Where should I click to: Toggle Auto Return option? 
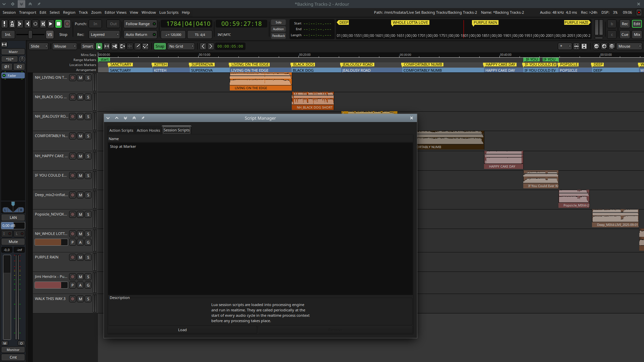point(140,35)
